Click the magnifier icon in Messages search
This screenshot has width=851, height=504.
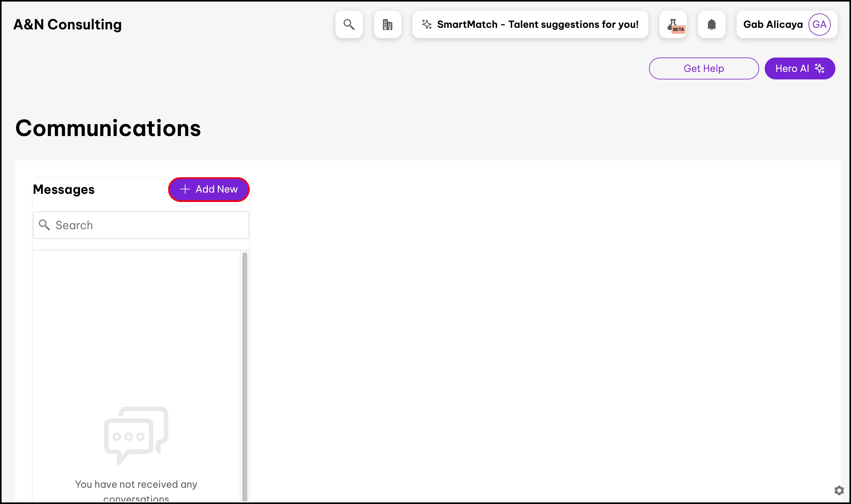[x=44, y=225]
